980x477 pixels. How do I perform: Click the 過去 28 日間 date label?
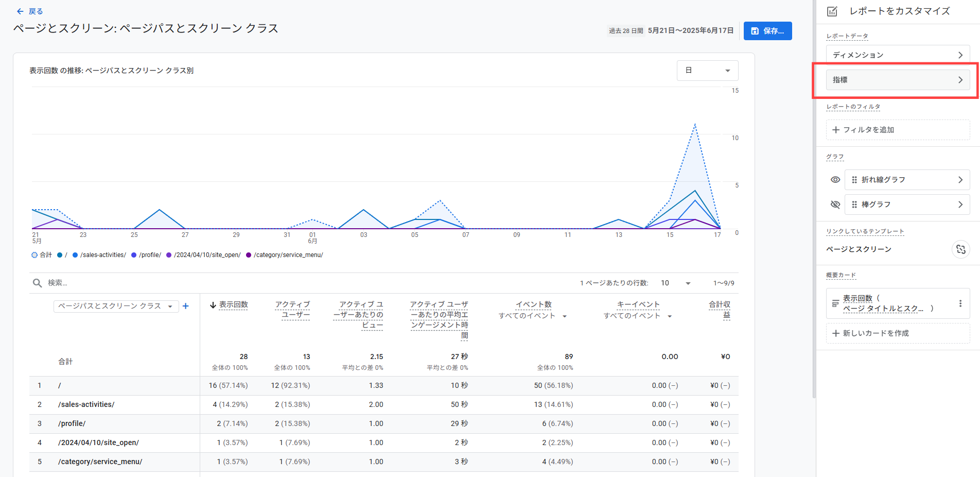pos(626,30)
